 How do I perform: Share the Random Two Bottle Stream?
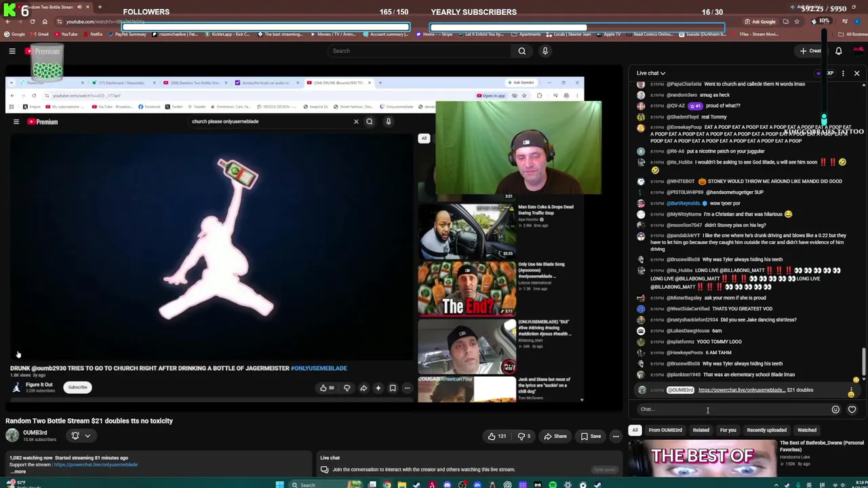(555, 436)
